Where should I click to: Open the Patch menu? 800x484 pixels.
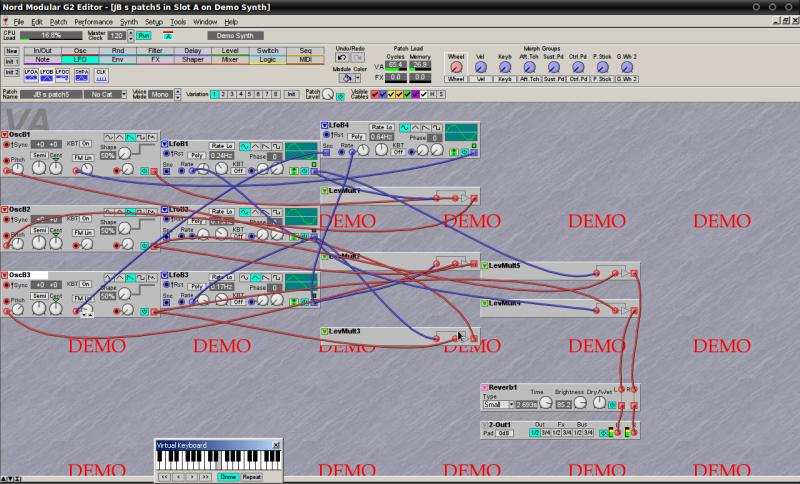point(58,22)
